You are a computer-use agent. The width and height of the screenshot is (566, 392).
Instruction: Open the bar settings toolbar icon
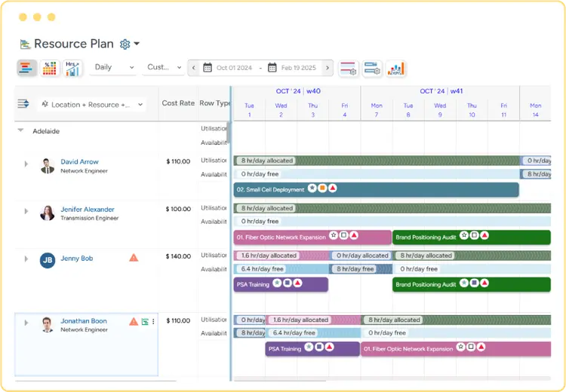[x=372, y=68]
